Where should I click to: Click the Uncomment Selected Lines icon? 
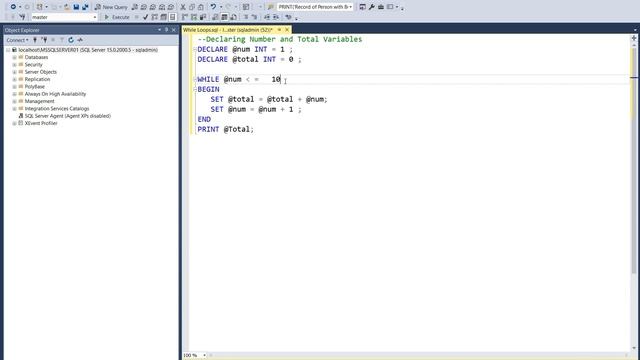[254, 17]
